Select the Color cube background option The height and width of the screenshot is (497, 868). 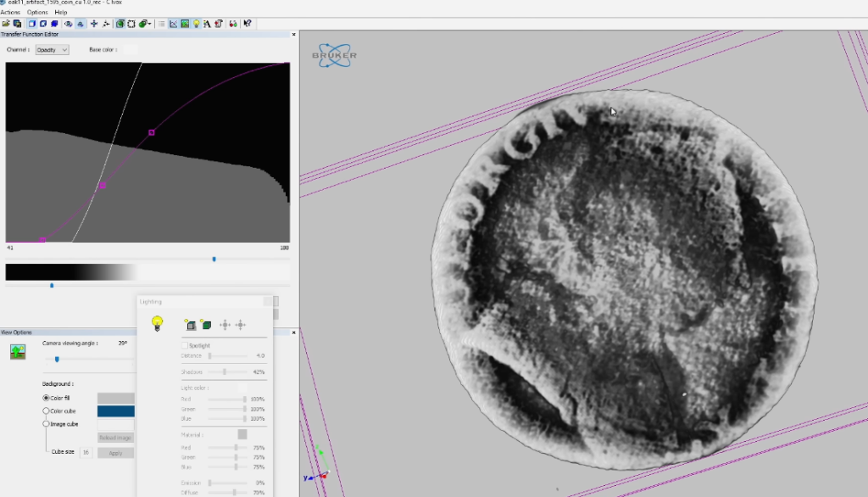(47, 410)
